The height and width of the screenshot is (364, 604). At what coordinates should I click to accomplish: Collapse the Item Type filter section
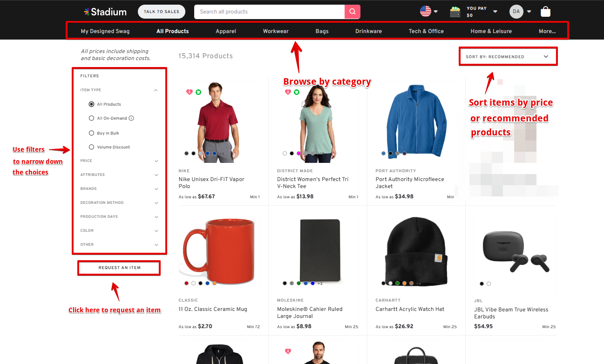119,90
